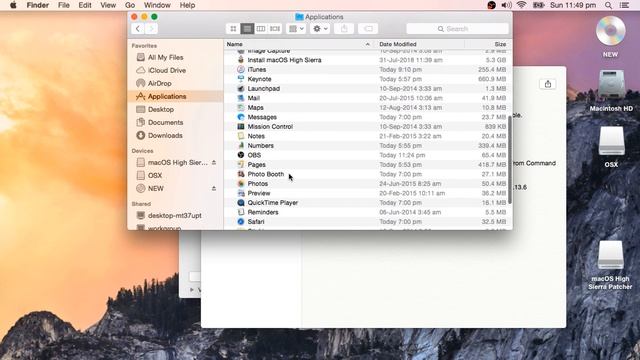Switch Finder to column view
Image resolution: width=640 pixels, height=360 pixels.
coord(261,29)
